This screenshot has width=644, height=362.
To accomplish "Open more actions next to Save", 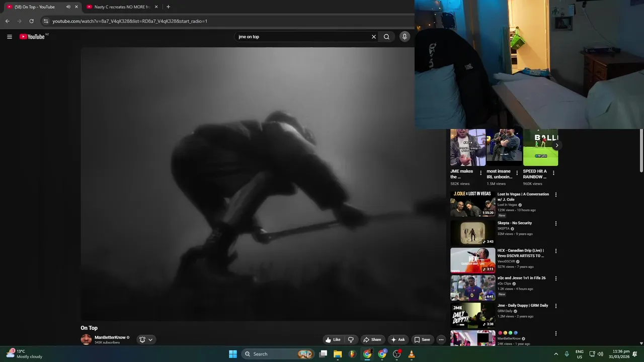I will tap(441, 340).
